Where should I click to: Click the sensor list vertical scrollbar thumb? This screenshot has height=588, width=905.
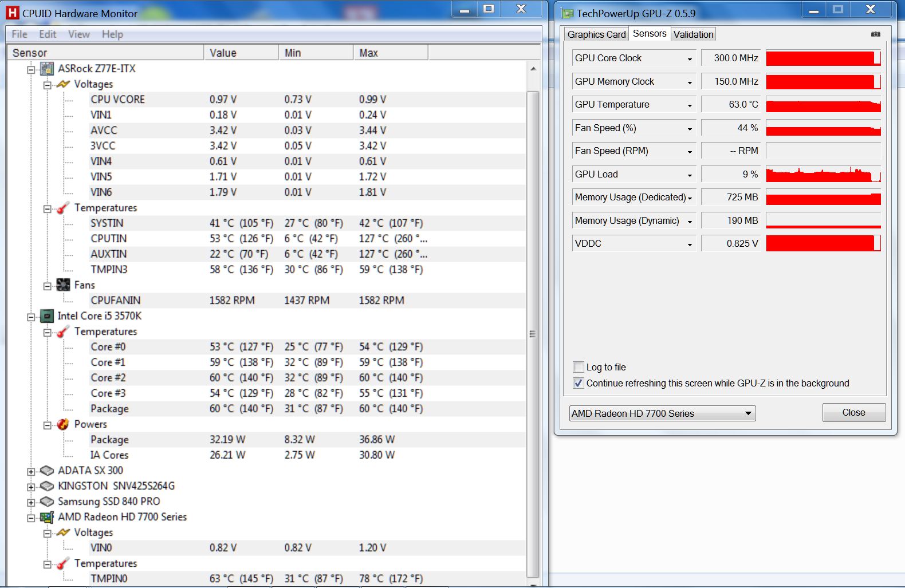click(533, 334)
